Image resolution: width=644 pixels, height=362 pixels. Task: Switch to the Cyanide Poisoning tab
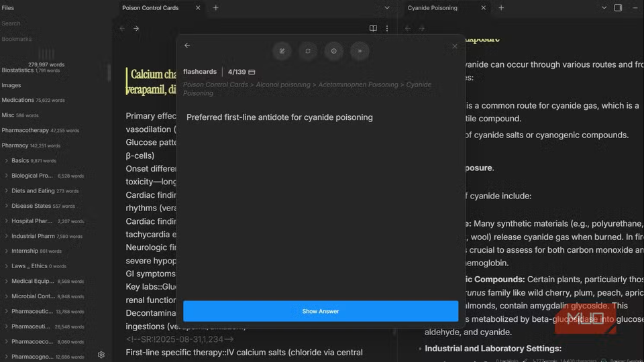point(433,8)
